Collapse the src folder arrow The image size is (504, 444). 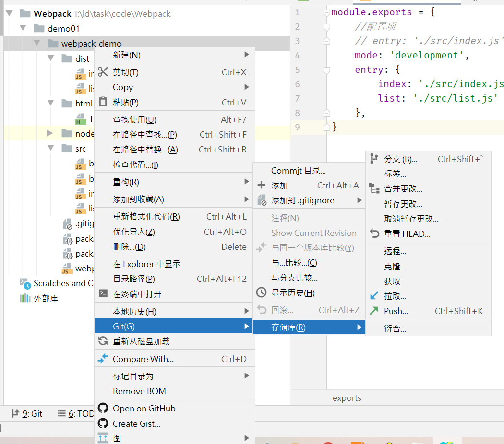click(51, 148)
